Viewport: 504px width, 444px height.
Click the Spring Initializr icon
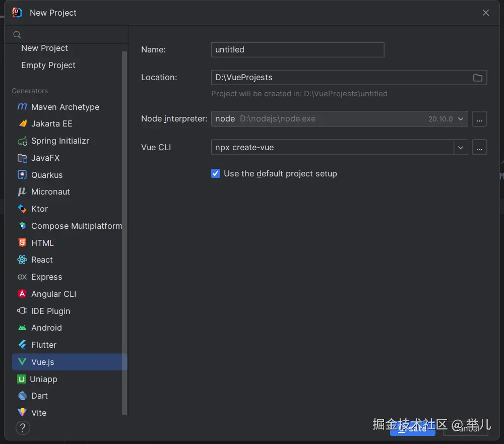tap(22, 141)
